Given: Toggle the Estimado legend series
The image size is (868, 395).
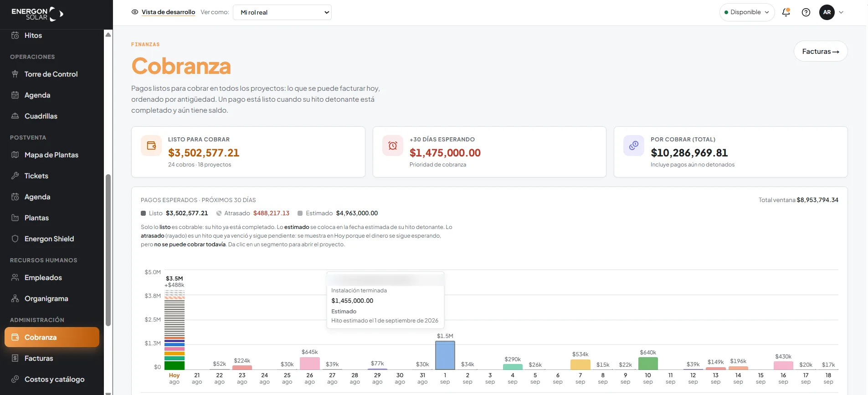Looking at the screenshot, I should point(337,213).
